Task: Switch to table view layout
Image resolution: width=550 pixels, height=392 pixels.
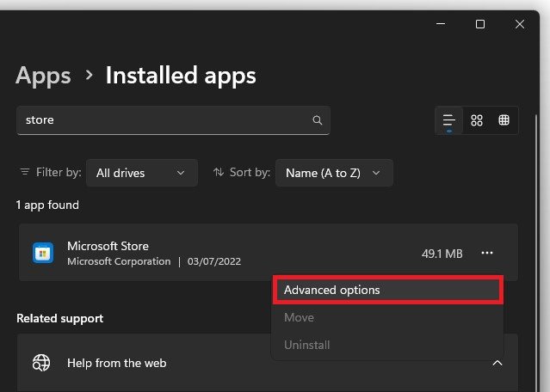Action: (x=504, y=120)
